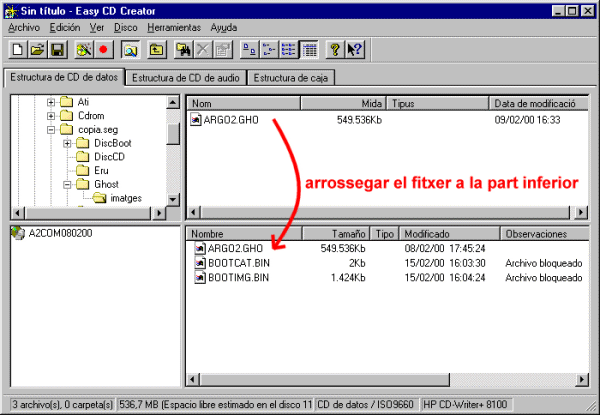Open the Ver menu
Viewport: 600px width, 415px height.
pyautogui.click(x=97, y=28)
